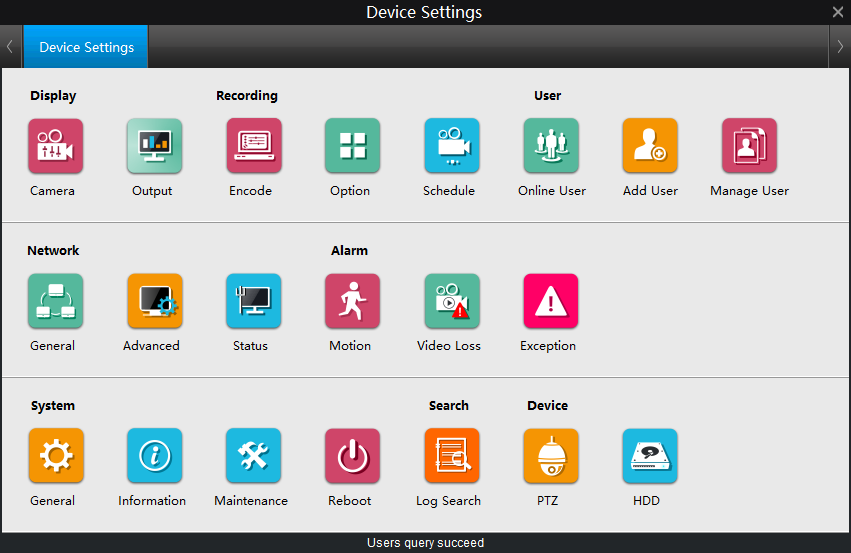Open the recording Schedule settings
851x553 pixels.
click(451, 146)
